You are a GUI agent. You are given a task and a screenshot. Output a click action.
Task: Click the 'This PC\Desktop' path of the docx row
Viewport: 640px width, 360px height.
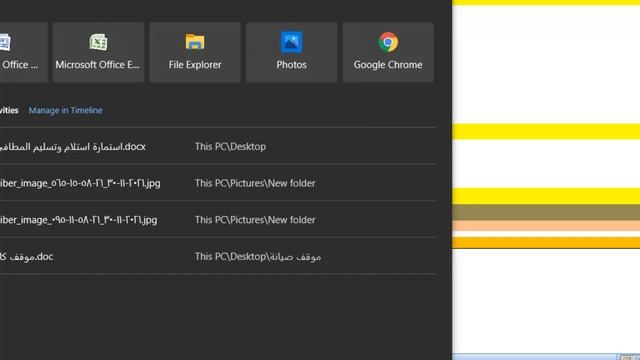point(230,147)
